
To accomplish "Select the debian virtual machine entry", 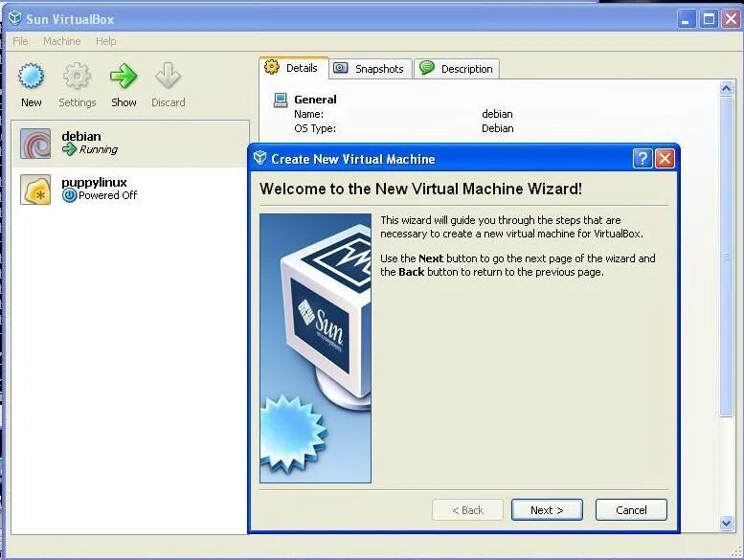I will coord(130,144).
